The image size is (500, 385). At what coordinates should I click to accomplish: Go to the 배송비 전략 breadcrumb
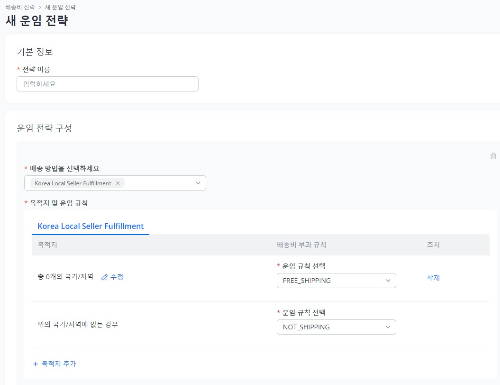20,7
